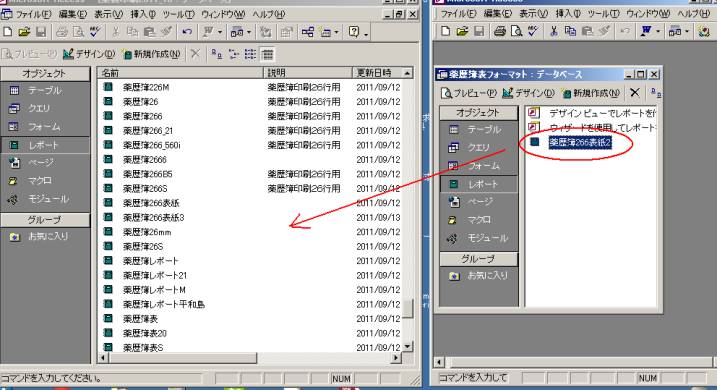Click the デザイン button in left database toolbar
717x390 pixels.
coord(90,54)
